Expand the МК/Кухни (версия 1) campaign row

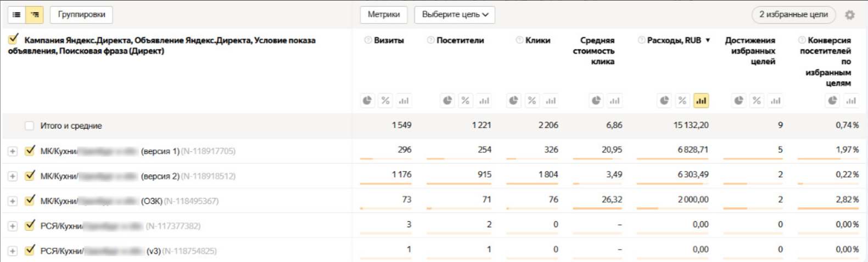point(13,151)
